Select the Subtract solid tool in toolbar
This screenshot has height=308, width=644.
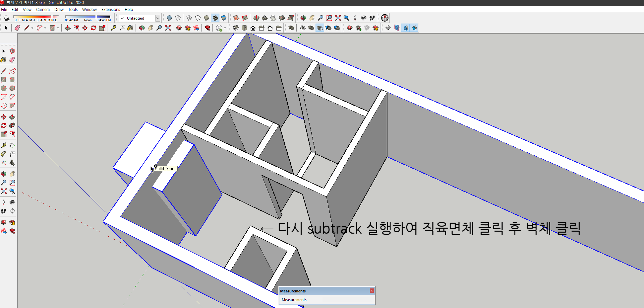[x=320, y=28]
